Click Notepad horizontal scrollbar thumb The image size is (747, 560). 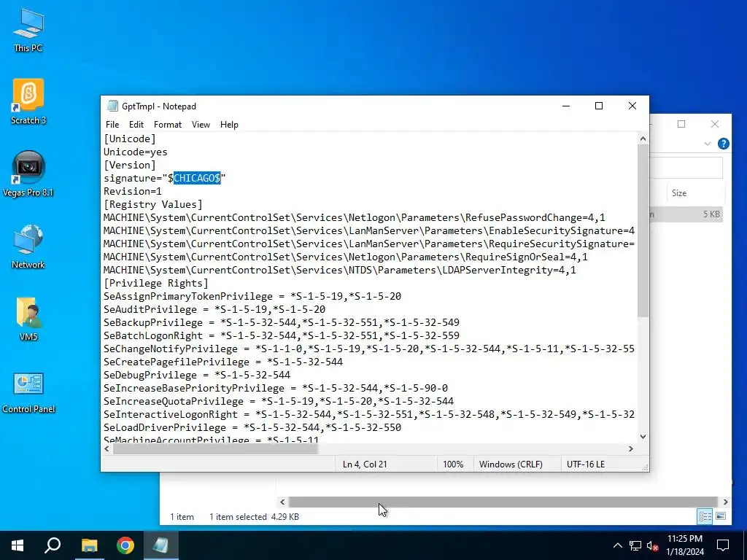coord(215,448)
